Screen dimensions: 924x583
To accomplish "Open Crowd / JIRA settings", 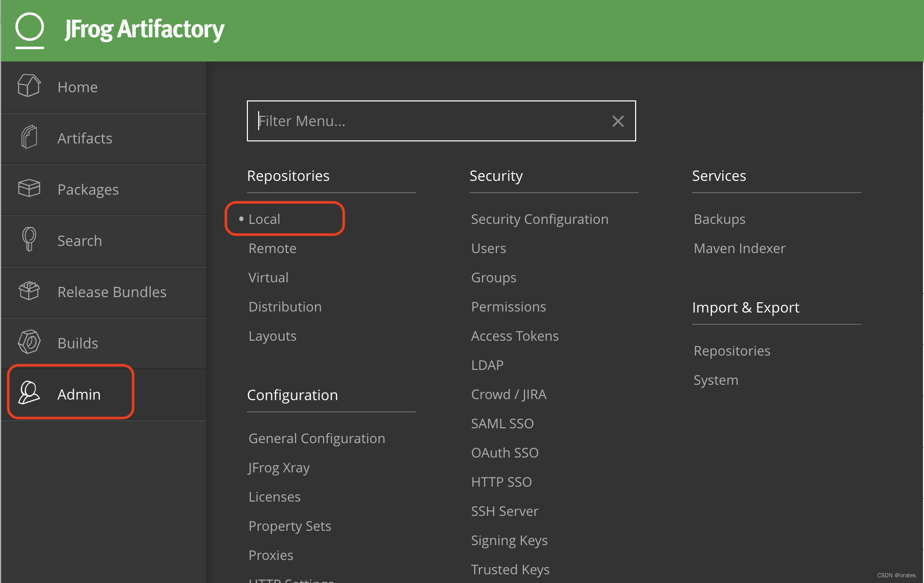I will pyautogui.click(x=509, y=394).
